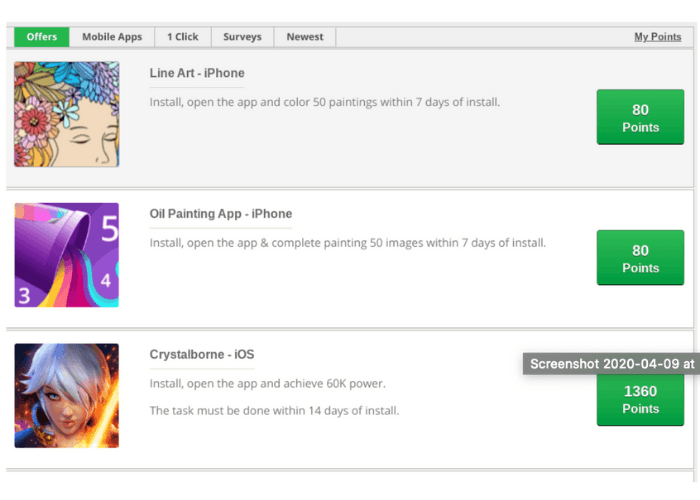Select the Offers tab
The height and width of the screenshot is (500, 700).
click(42, 37)
